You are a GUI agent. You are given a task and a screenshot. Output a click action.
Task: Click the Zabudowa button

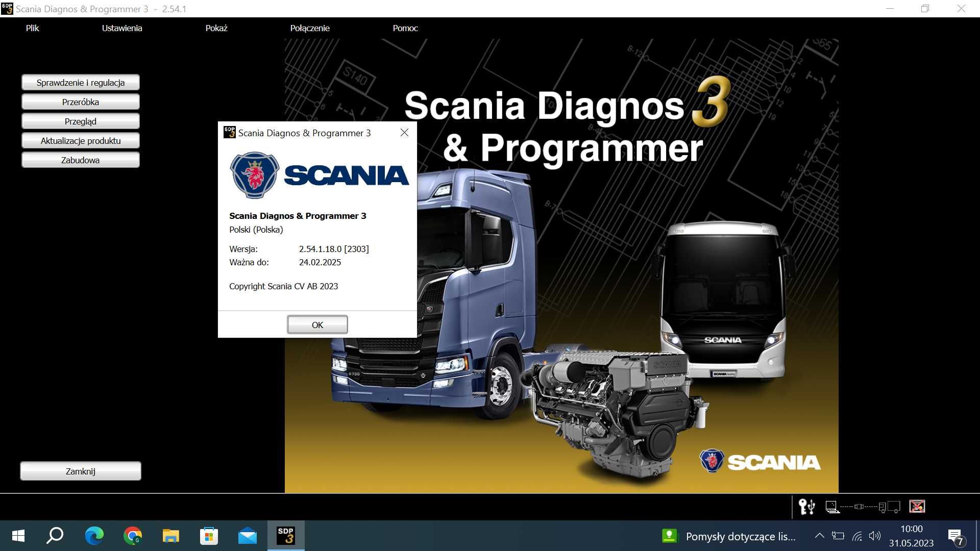coord(81,160)
